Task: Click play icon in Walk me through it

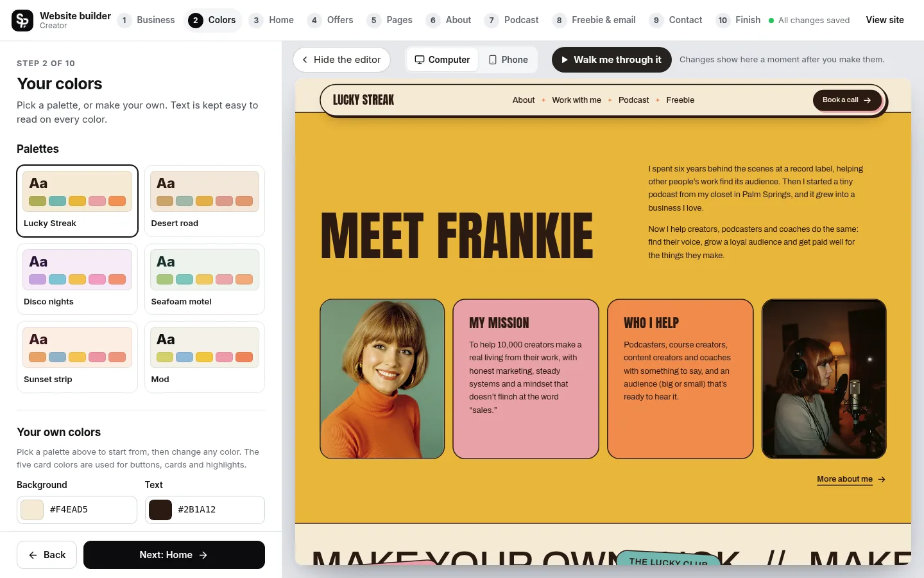Action: (x=565, y=60)
